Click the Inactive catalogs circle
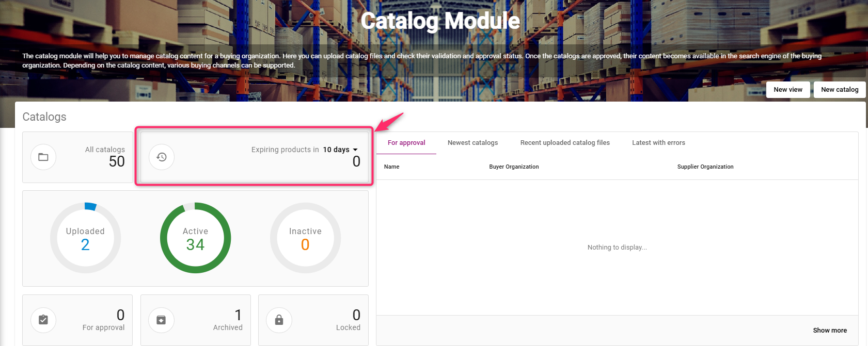 tap(305, 238)
